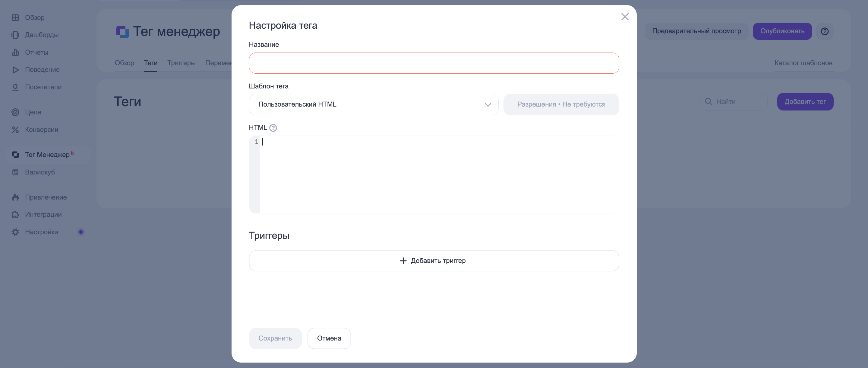Open Привлечение in the sidebar

pyautogui.click(x=46, y=197)
